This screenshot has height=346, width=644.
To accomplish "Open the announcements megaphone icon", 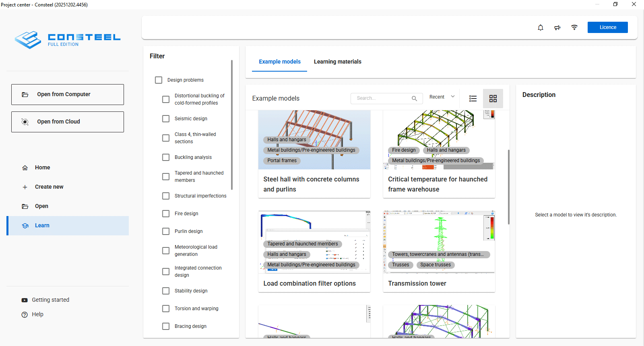I will (x=557, y=27).
